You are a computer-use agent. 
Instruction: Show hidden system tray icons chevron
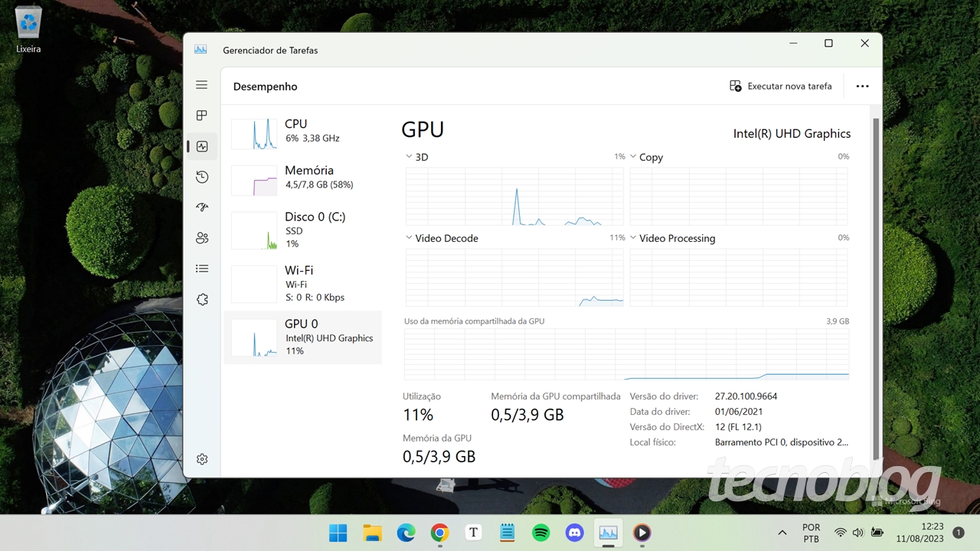pyautogui.click(x=782, y=533)
